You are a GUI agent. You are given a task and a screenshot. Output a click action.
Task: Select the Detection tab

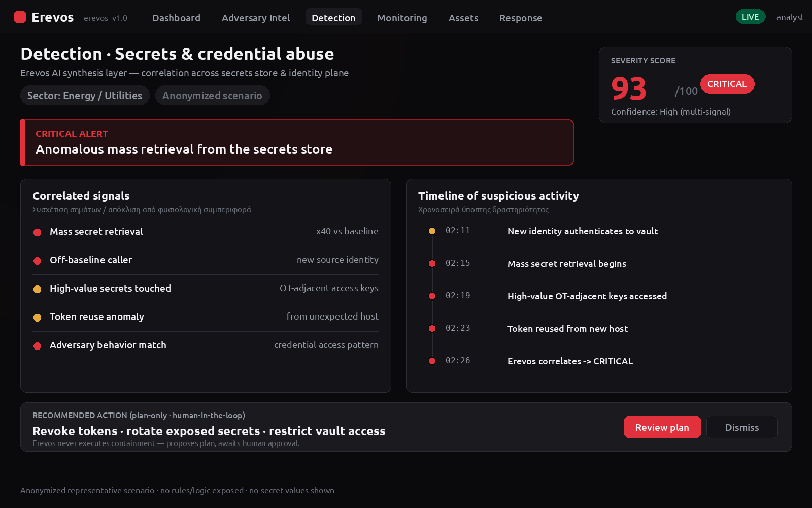[x=333, y=18]
